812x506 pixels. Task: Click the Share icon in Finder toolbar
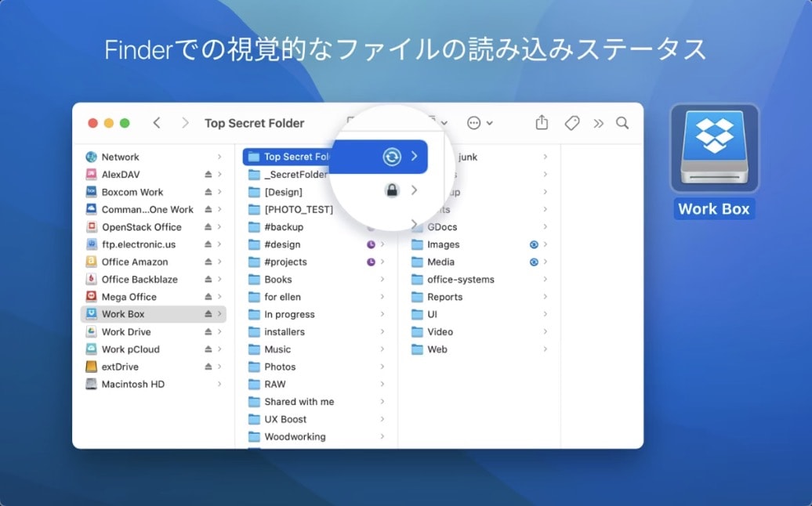[542, 123]
